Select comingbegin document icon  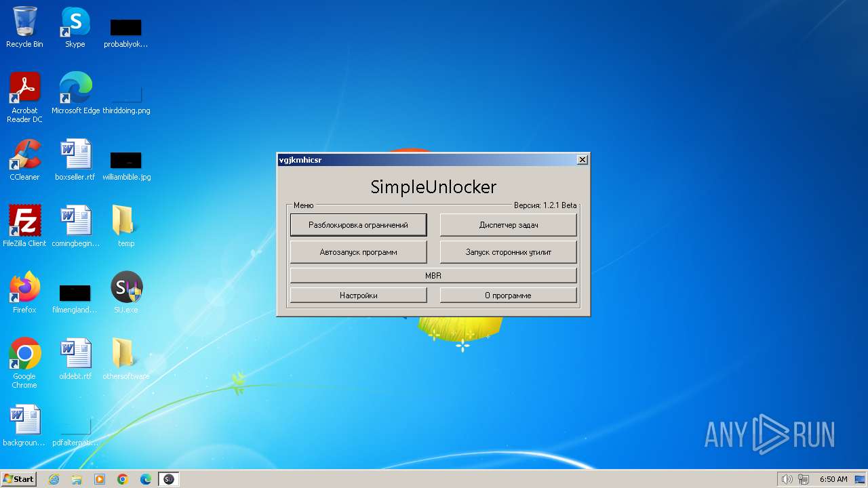(x=75, y=226)
